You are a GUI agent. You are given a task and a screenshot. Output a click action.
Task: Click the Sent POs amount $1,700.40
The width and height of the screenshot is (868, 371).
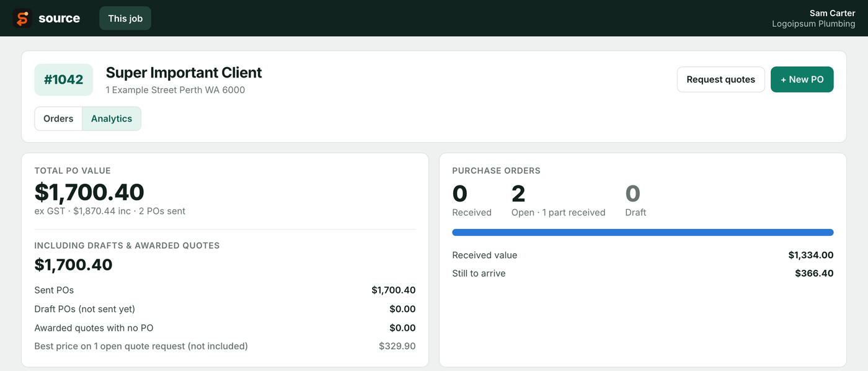394,290
